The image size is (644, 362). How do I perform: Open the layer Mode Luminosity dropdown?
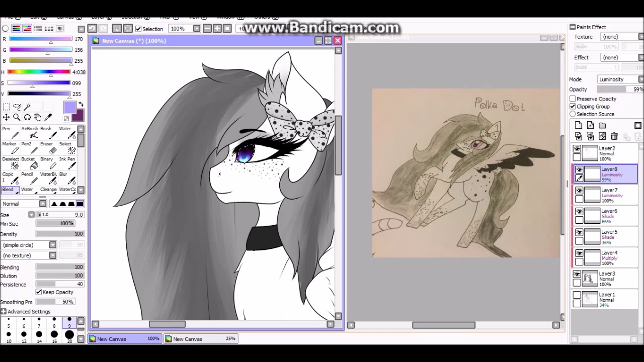click(620, 79)
